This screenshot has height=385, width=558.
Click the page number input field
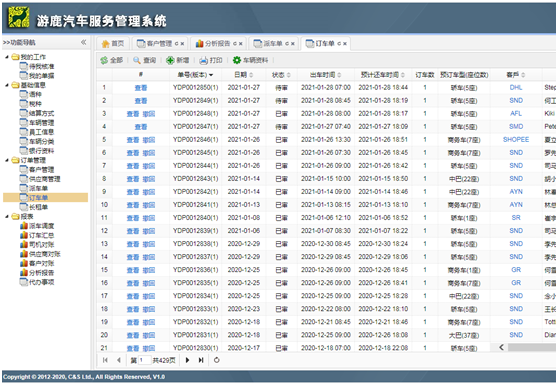tap(144, 360)
